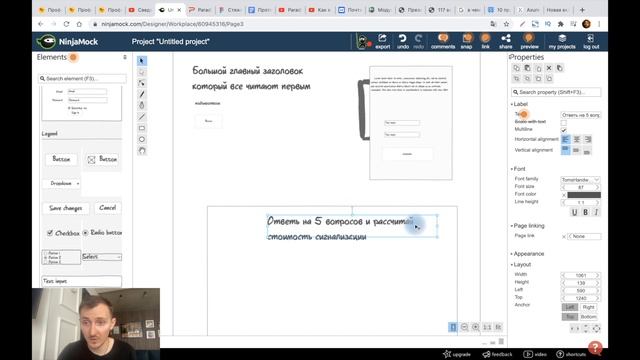Image resolution: width=640 pixels, height=360 pixels.
Task: Click the upgrade link in footer
Action: tap(457, 354)
